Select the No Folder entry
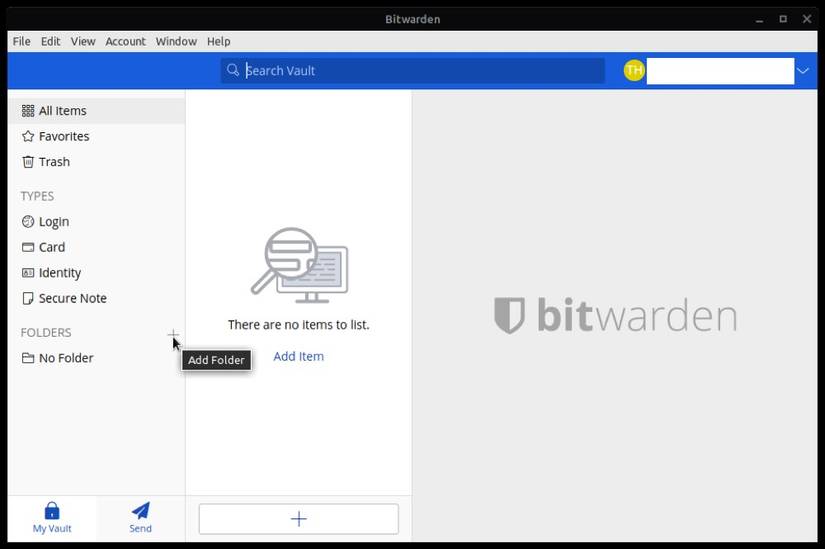Viewport: 825px width, 549px height. tap(97, 358)
